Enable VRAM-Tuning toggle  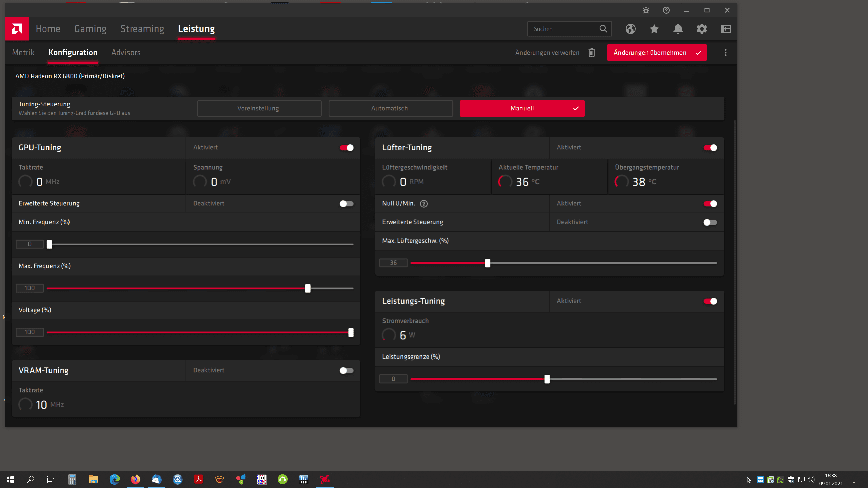click(347, 371)
